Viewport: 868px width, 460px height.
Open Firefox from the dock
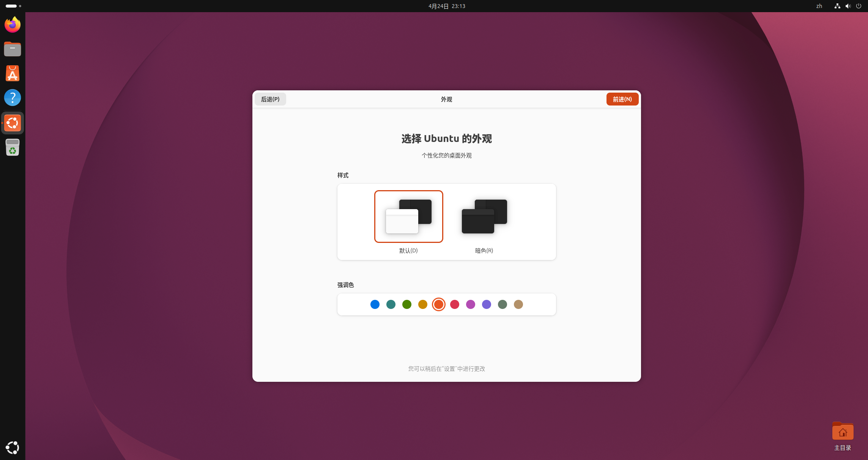[x=13, y=25]
